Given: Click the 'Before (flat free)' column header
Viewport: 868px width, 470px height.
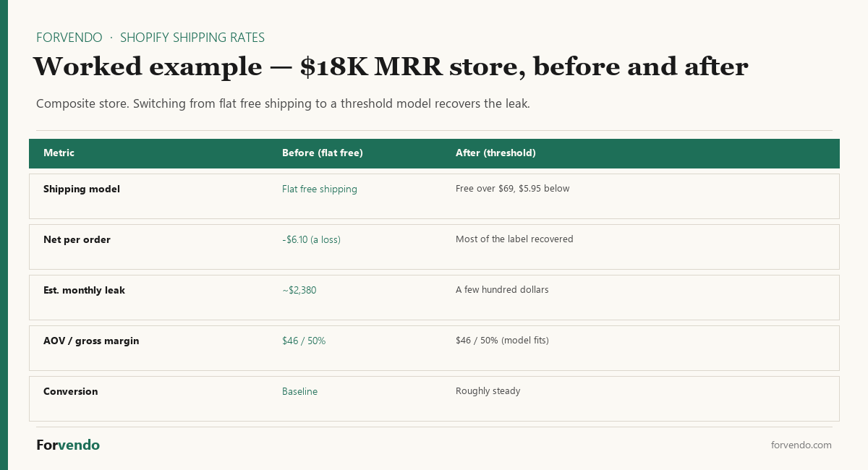Looking at the screenshot, I should point(323,153).
